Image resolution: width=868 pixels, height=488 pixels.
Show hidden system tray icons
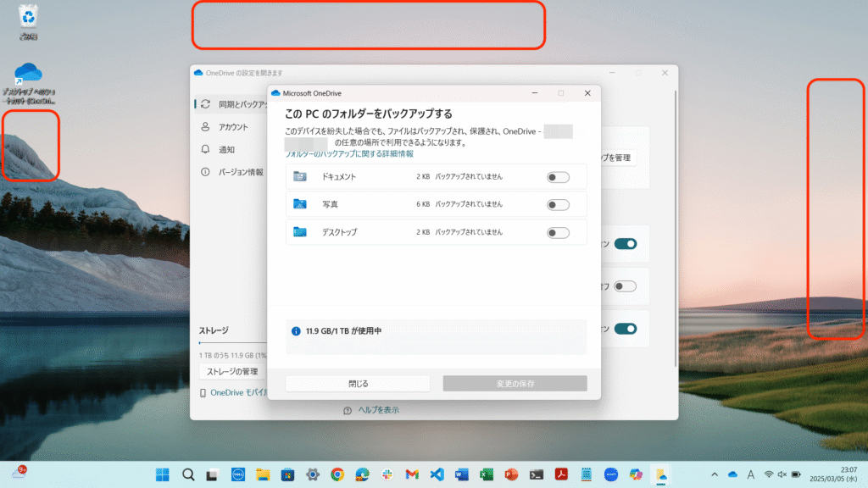click(x=715, y=474)
